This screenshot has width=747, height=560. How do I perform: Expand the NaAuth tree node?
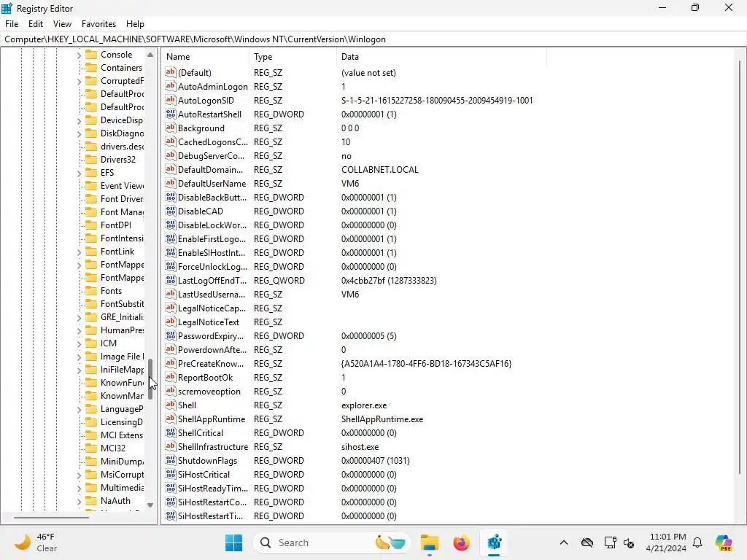[79, 502]
